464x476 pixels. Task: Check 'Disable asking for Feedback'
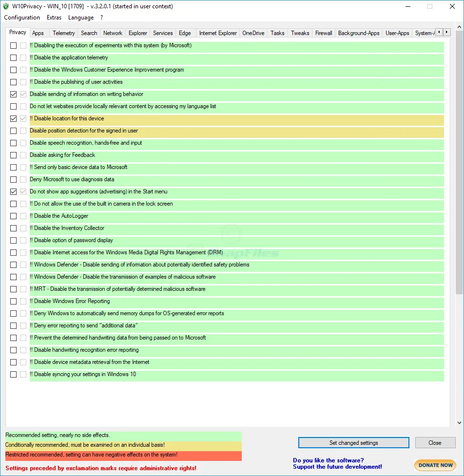[x=13, y=155]
